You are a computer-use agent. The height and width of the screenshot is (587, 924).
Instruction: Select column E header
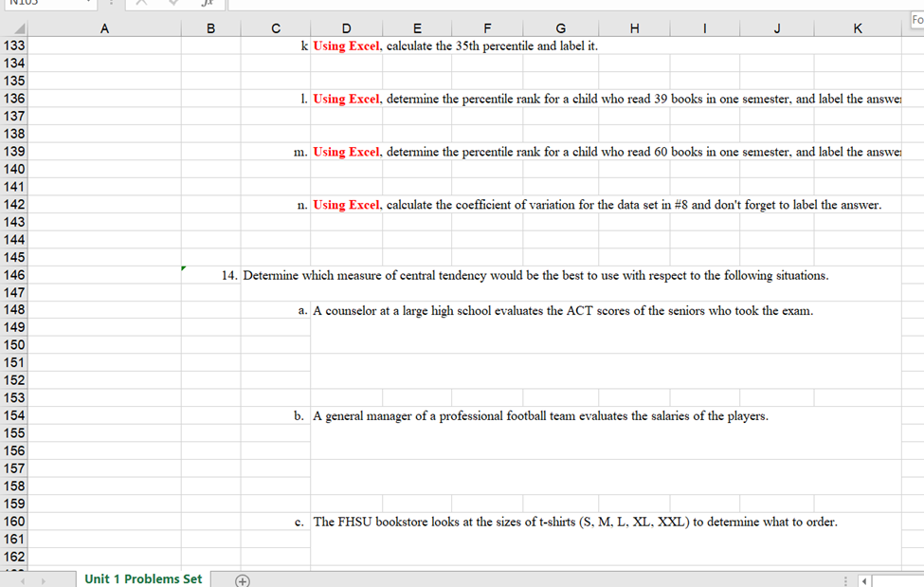click(x=417, y=28)
